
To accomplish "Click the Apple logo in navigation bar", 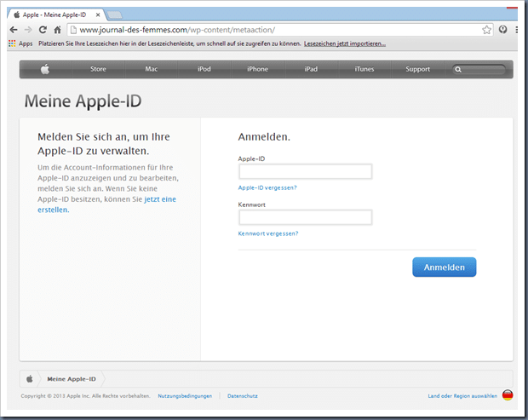I will (45, 69).
